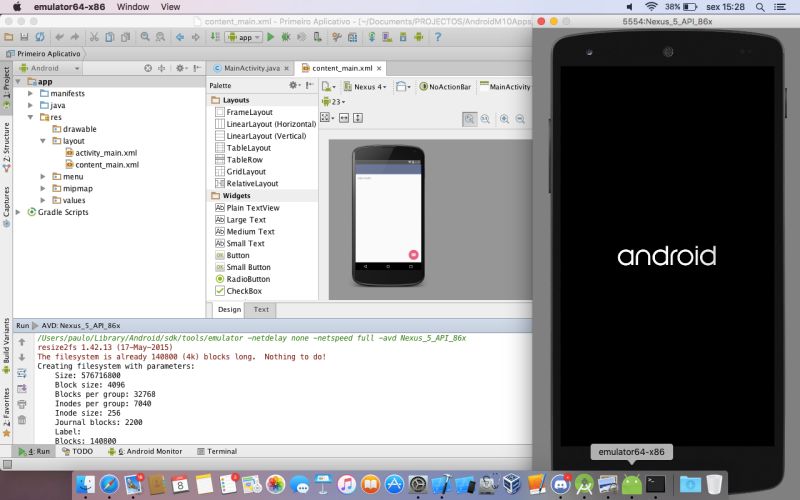
Task: Toggle the 2: Favorites tool window
Action: 6,411
